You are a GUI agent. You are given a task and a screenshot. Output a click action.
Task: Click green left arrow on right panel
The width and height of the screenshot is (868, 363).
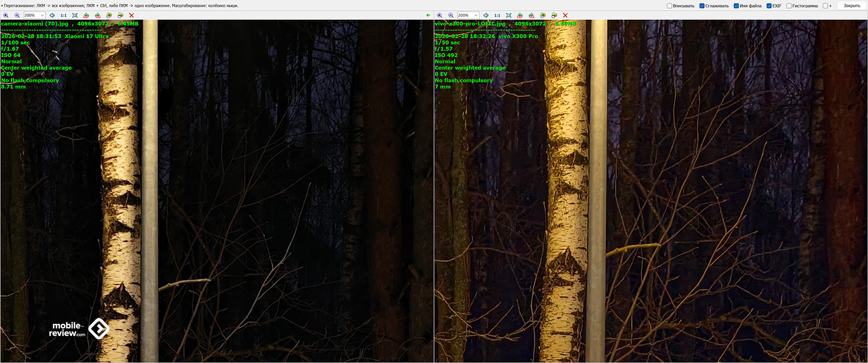[x=429, y=15]
